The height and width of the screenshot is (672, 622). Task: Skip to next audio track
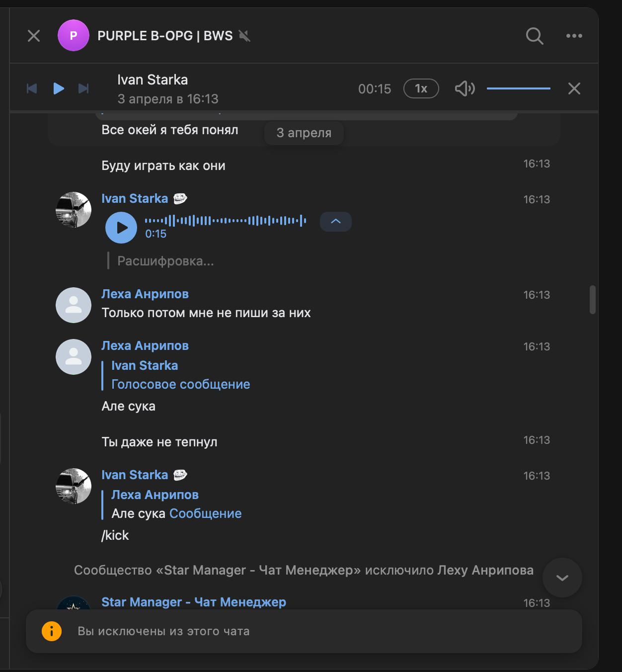83,89
